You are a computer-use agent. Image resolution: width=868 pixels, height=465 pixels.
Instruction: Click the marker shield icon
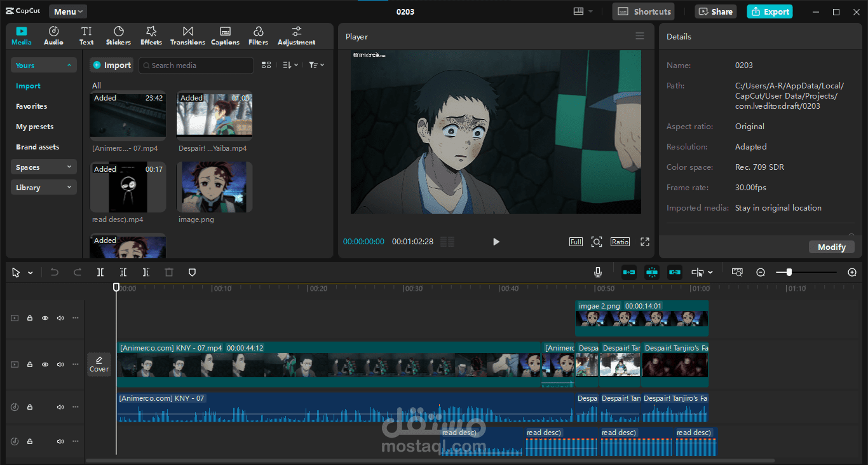point(192,272)
